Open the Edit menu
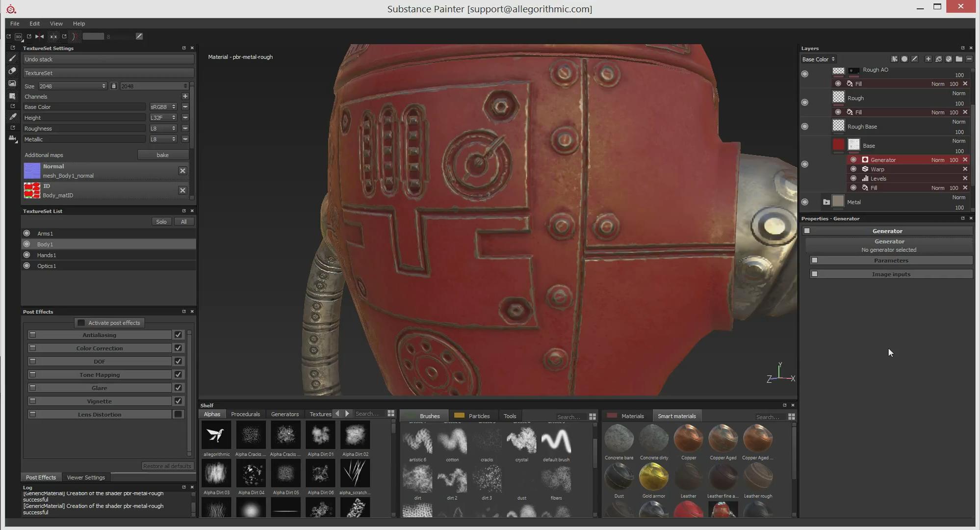The height and width of the screenshot is (530, 980). [34, 24]
